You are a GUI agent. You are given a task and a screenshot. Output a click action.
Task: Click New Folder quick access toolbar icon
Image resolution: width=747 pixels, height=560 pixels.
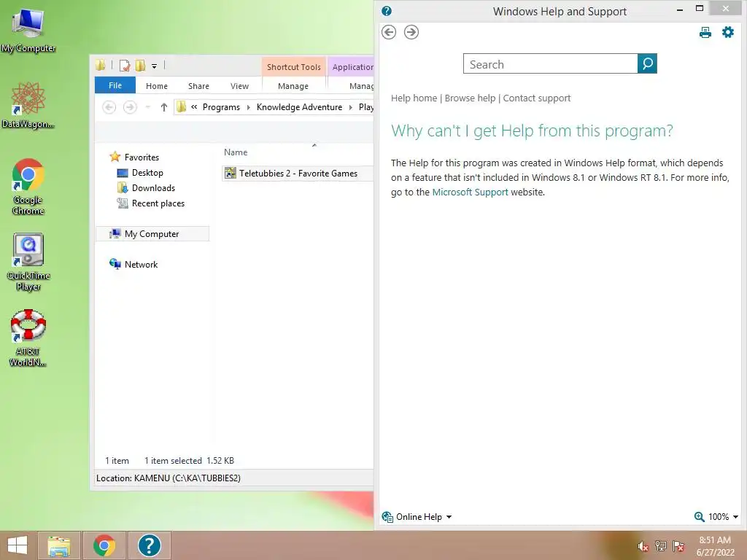[x=140, y=66]
